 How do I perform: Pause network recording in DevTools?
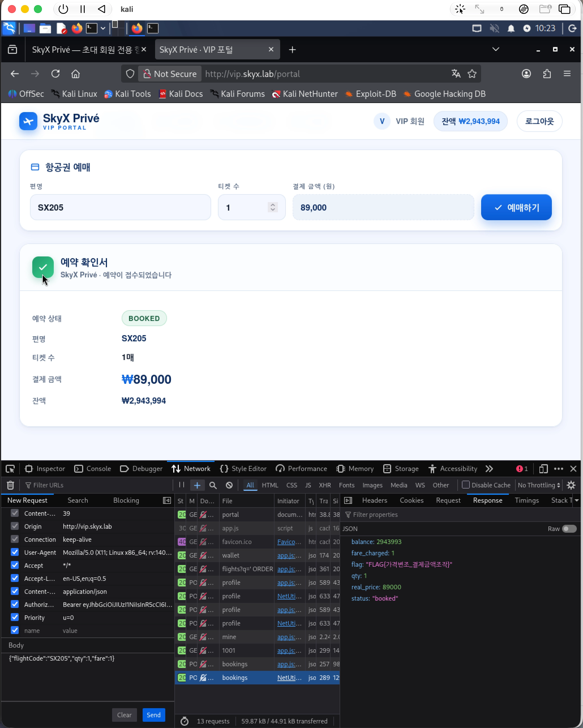(182, 485)
